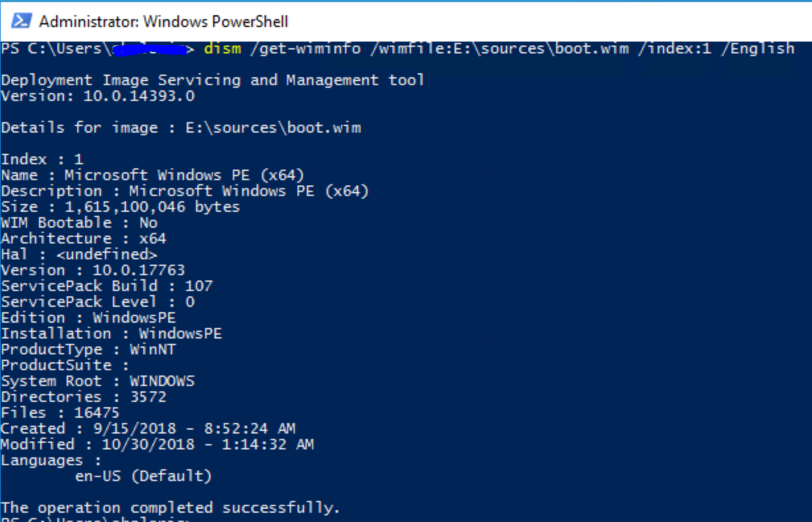
Task: Click the PowerShell icon in title bar
Action: (20, 22)
